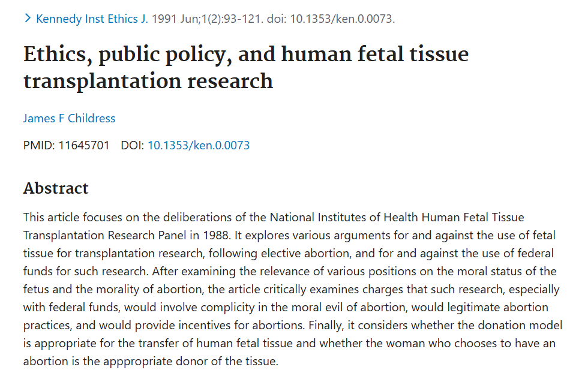The height and width of the screenshot is (379, 588).
Task: Expand the chevron before Kennedy Inst Ethics J.
Action: tap(28, 18)
